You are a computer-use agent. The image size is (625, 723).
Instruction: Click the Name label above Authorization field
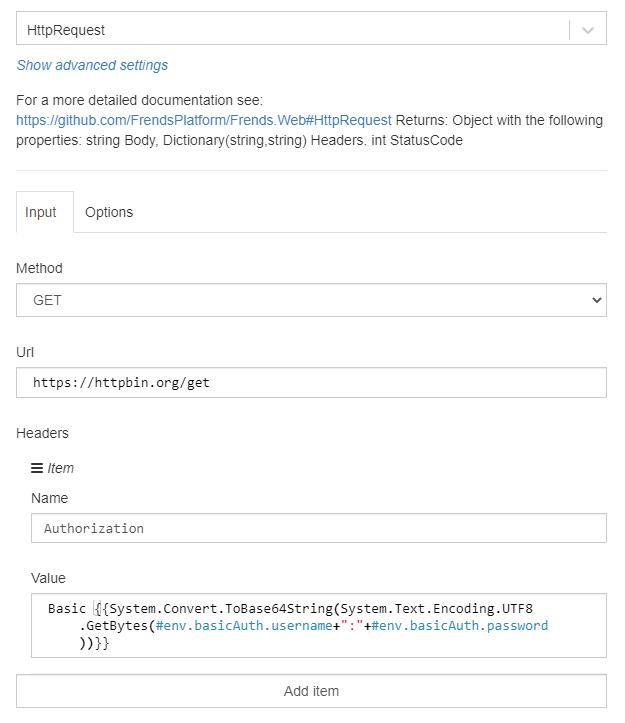tap(49, 498)
